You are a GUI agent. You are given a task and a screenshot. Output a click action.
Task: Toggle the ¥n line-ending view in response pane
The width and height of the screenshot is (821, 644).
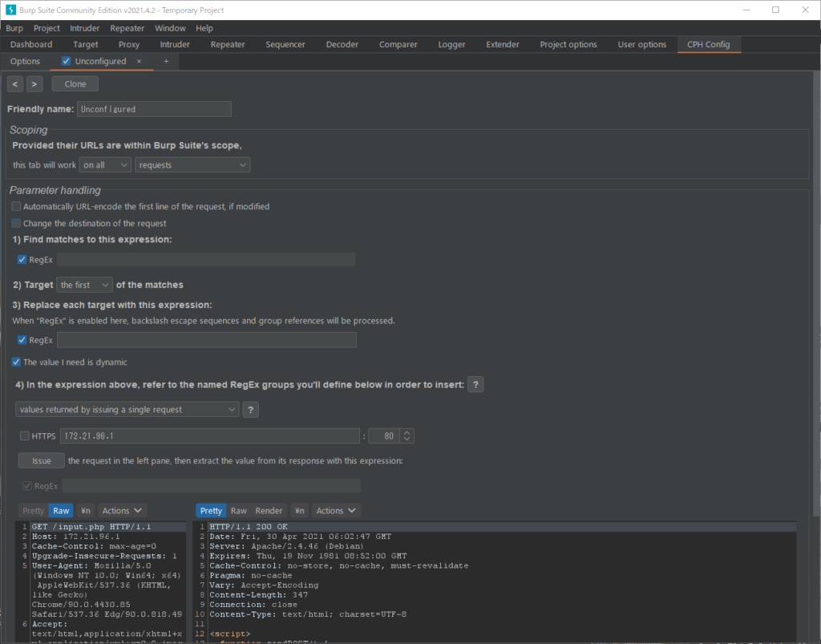click(298, 510)
